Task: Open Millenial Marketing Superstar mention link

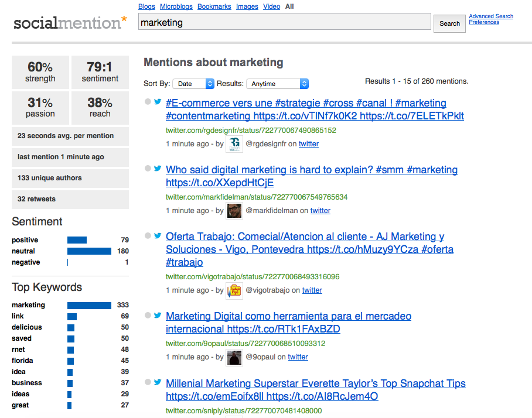Action: coord(316,389)
